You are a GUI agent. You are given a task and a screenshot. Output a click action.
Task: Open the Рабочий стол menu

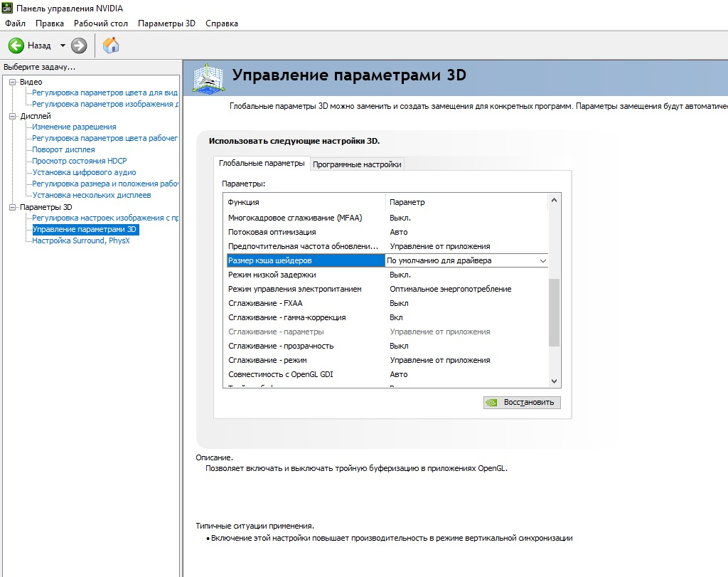point(101,23)
